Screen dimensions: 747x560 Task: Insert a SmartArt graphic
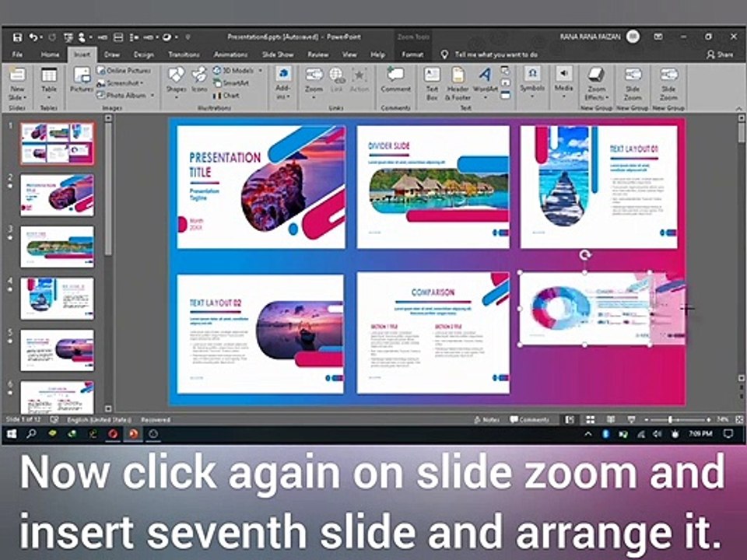click(x=231, y=83)
